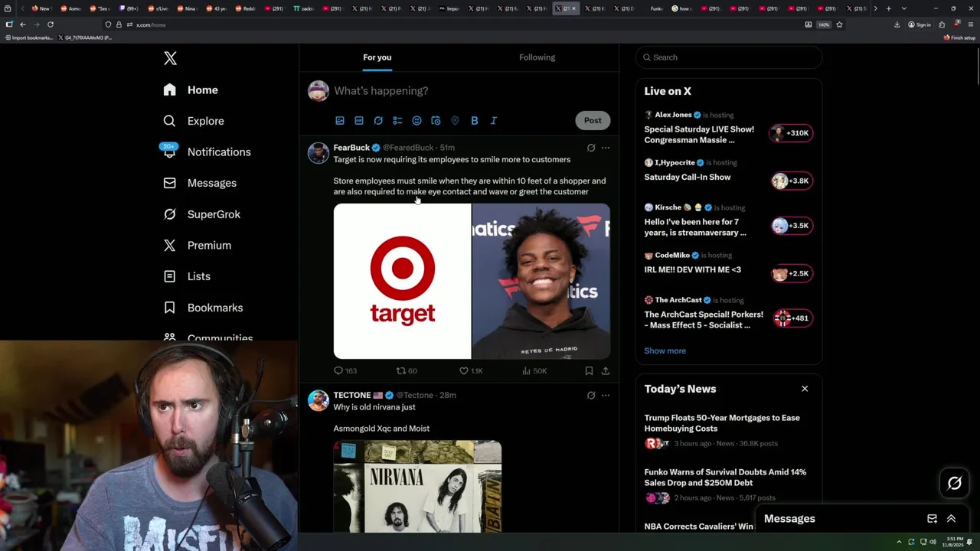Open Lists from the sidebar
Screen dimensions: 980x551
tap(187, 276)
